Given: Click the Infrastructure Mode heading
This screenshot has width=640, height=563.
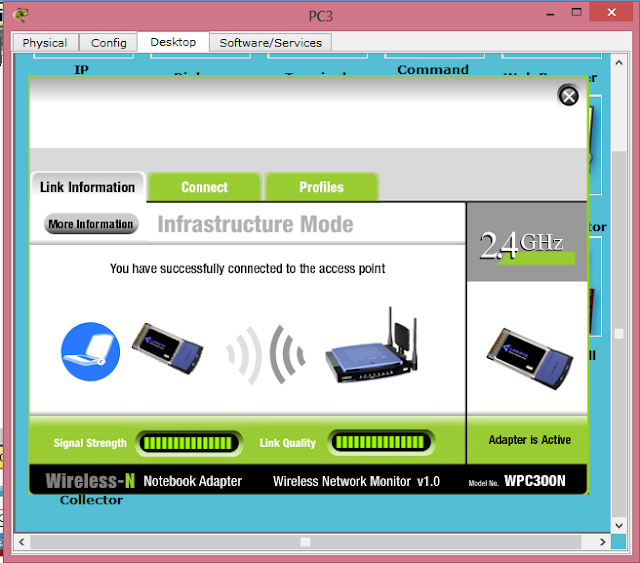Looking at the screenshot, I should 256,224.
